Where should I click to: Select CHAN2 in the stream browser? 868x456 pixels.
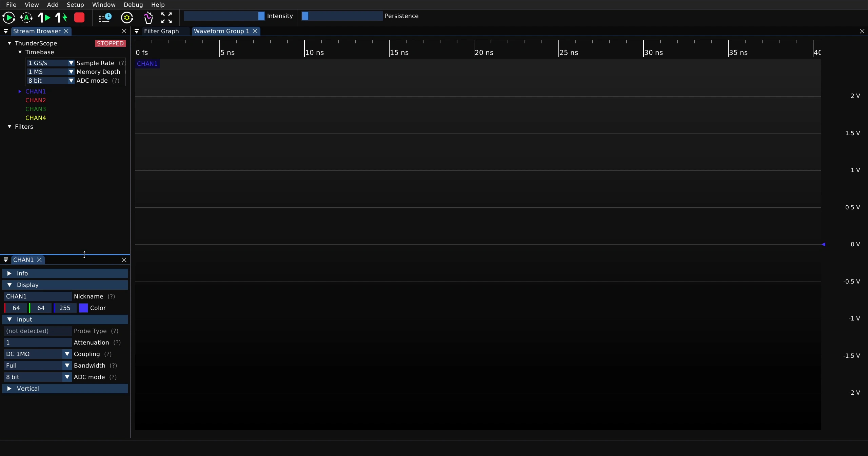pos(36,100)
